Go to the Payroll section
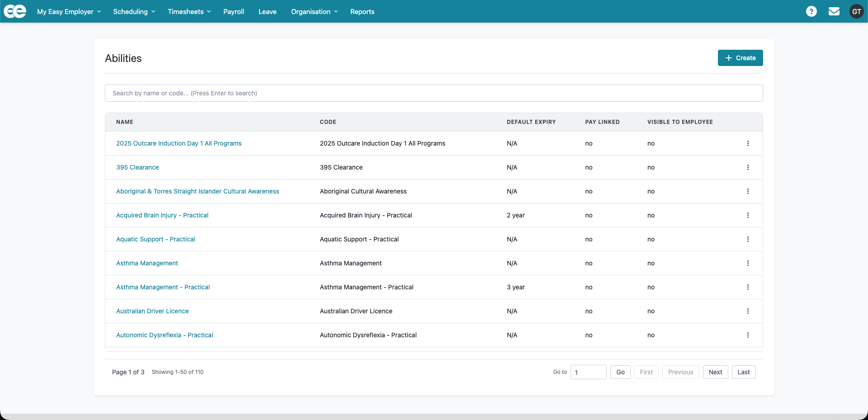The width and height of the screenshot is (868, 420). coord(234,12)
